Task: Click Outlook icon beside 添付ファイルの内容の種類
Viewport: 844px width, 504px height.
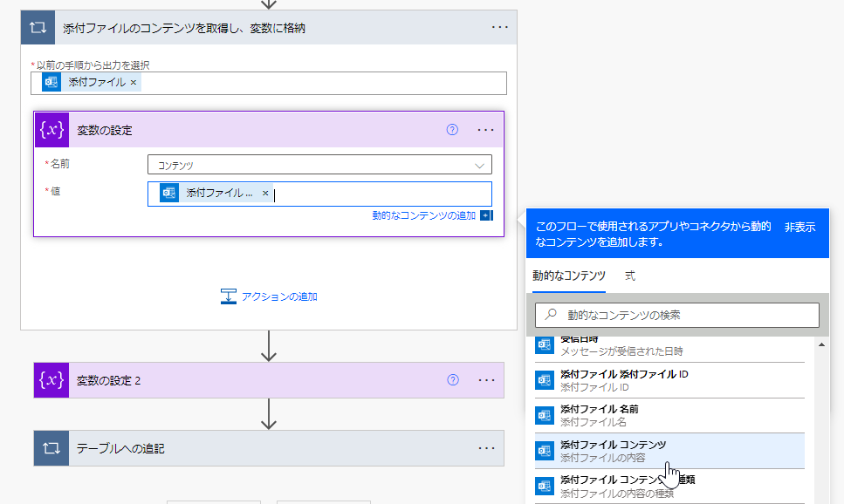Action: [x=544, y=486]
